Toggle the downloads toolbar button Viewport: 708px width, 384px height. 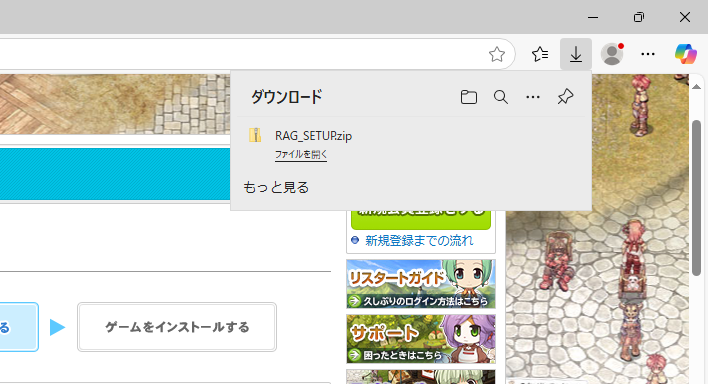576,54
